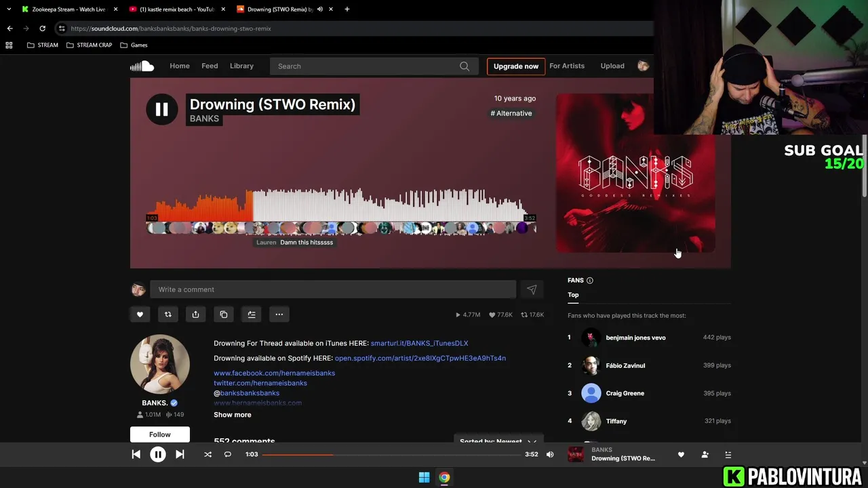
Task: Click the Chrome icon in the taskbar
Action: click(x=444, y=478)
